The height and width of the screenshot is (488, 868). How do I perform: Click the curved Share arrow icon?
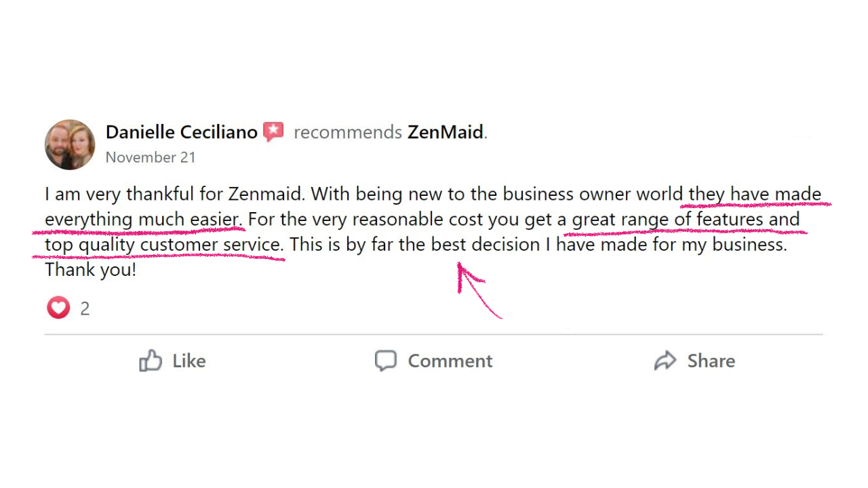(x=665, y=361)
